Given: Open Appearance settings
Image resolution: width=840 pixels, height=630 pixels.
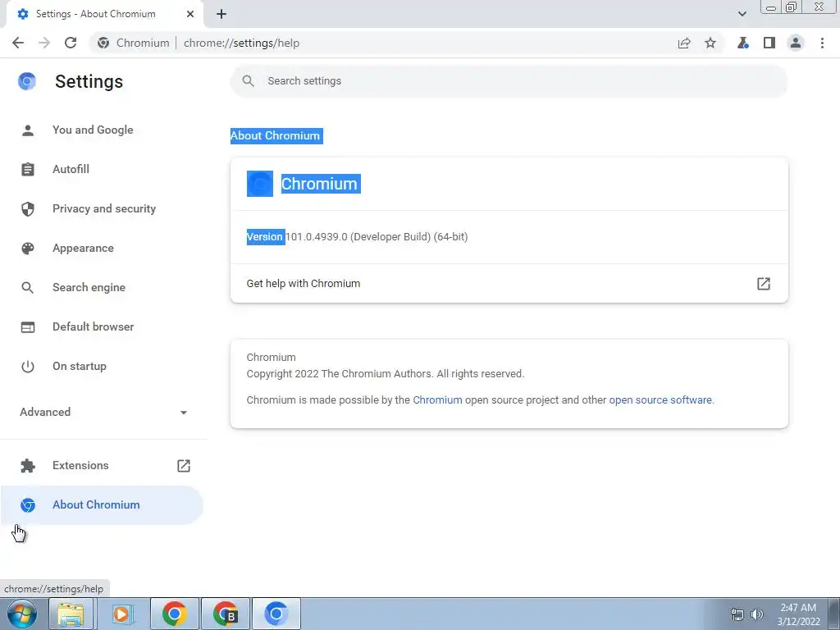Looking at the screenshot, I should point(83,248).
